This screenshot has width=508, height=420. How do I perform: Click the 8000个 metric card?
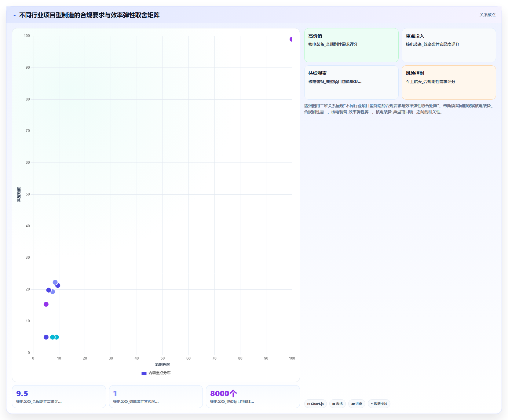pos(253,396)
